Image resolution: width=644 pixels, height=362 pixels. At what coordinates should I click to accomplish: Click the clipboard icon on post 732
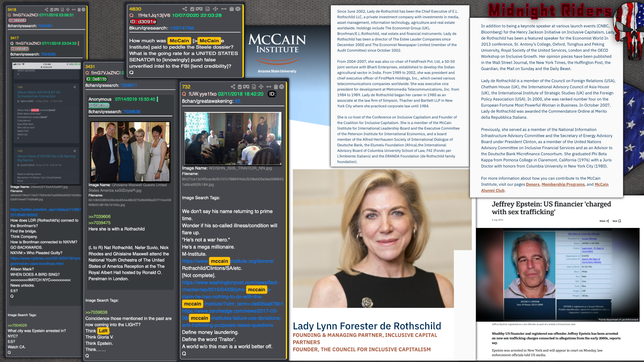point(276,87)
